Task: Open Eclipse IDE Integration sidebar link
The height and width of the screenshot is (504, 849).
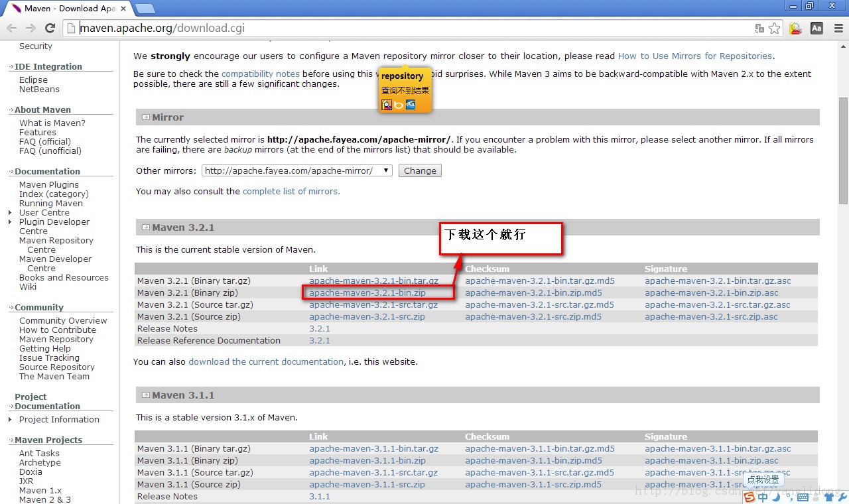Action: point(33,80)
